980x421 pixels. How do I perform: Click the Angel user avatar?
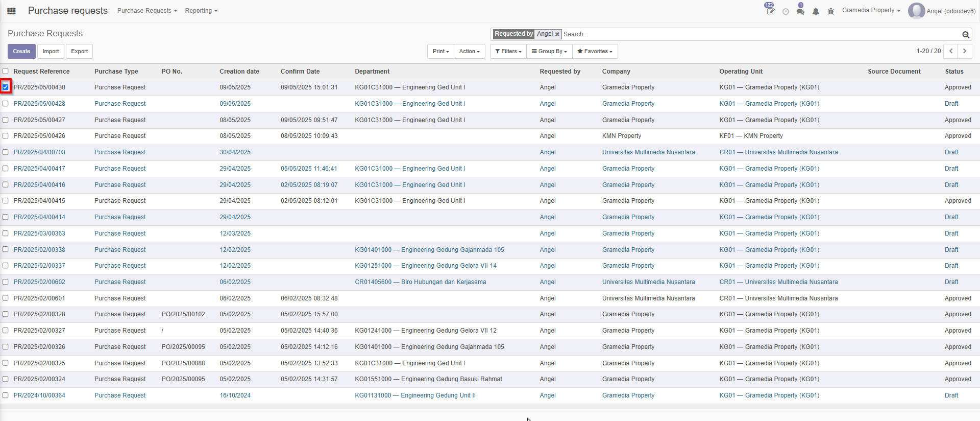(x=916, y=11)
